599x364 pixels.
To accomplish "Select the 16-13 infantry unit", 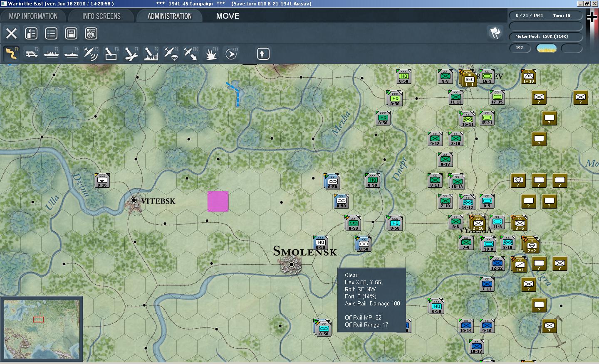I will pyautogui.click(x=457, y=182).
